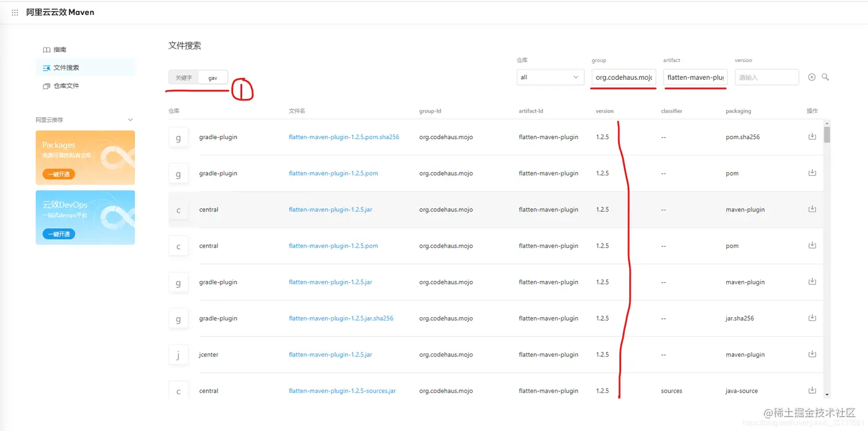
Task: Click the 'jar.sha256' packaging cell
Action: pos(740,318)
